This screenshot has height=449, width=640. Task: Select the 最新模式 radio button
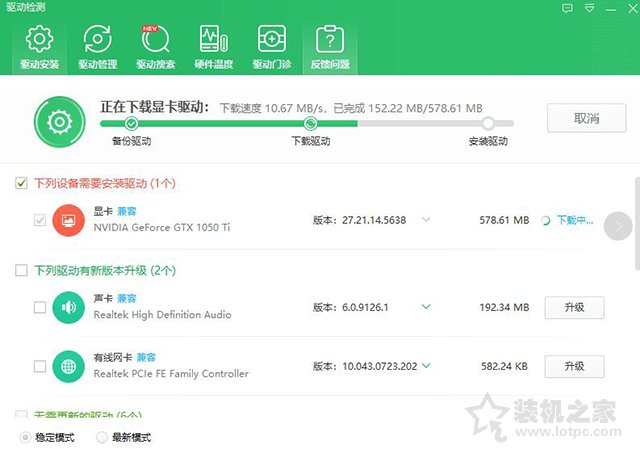pyautogui.click(x=102, y=437)
